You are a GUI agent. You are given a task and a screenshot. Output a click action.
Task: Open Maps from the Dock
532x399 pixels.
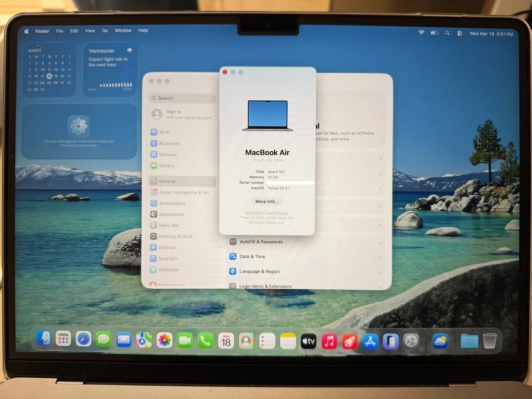[x=144, y=340]
